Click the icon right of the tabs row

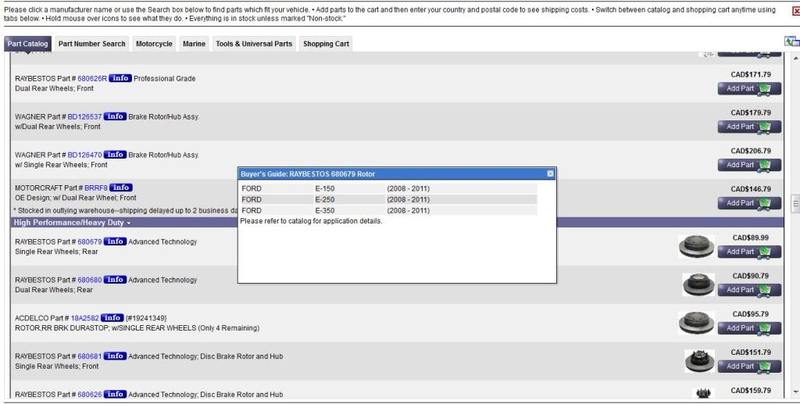coord(792,42)
